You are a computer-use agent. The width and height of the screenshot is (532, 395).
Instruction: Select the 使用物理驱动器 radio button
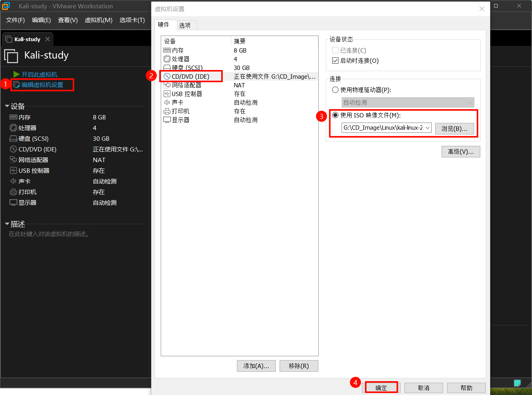[335, 90]
